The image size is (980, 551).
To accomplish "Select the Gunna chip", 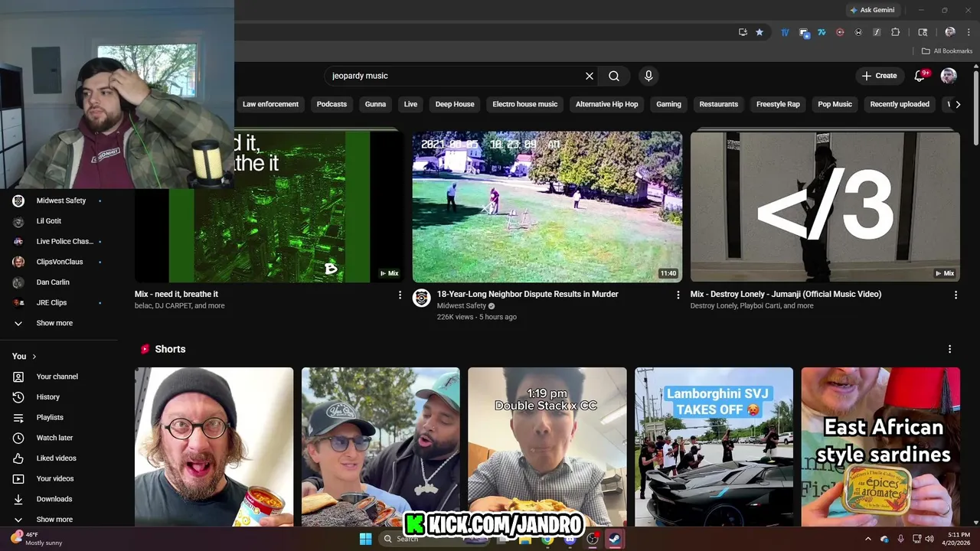I will [x=375, y=104].
